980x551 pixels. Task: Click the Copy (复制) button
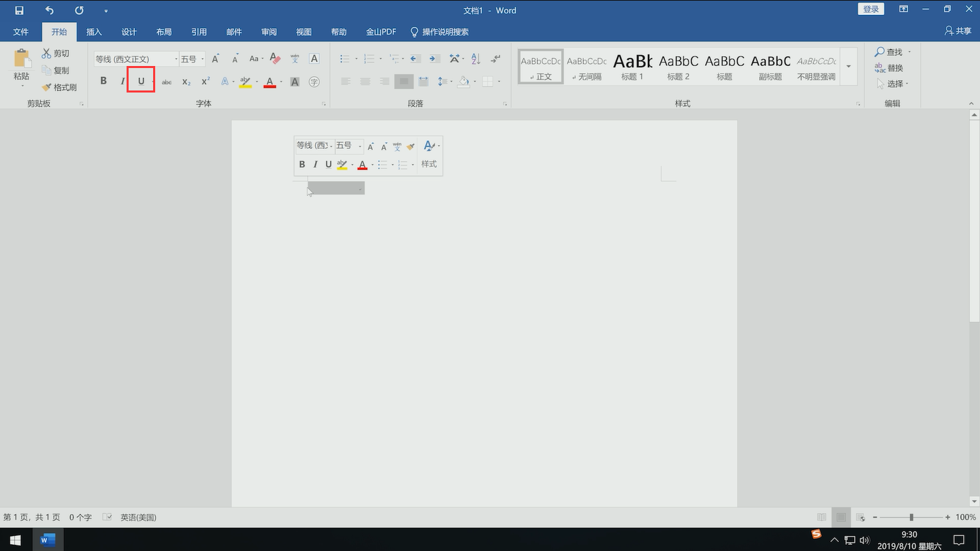pyautogui.click(x=55, y=70)
